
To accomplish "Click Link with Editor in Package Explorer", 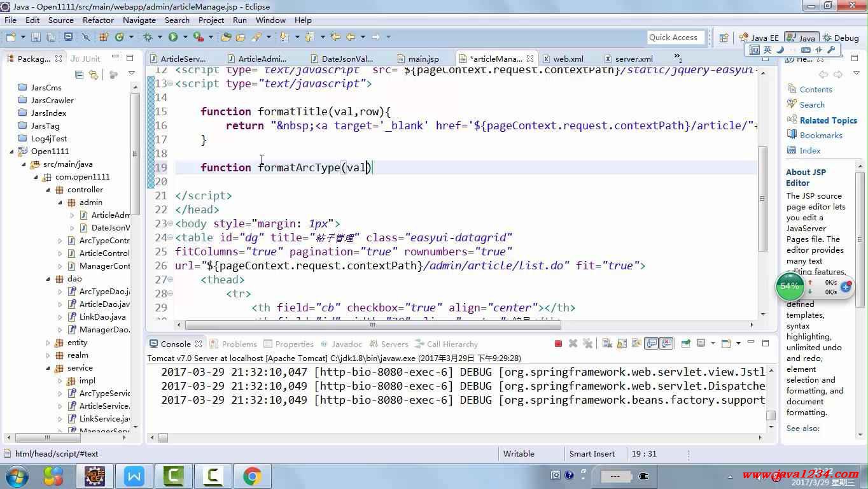I will pyautogui.click(x=93, y=74).
